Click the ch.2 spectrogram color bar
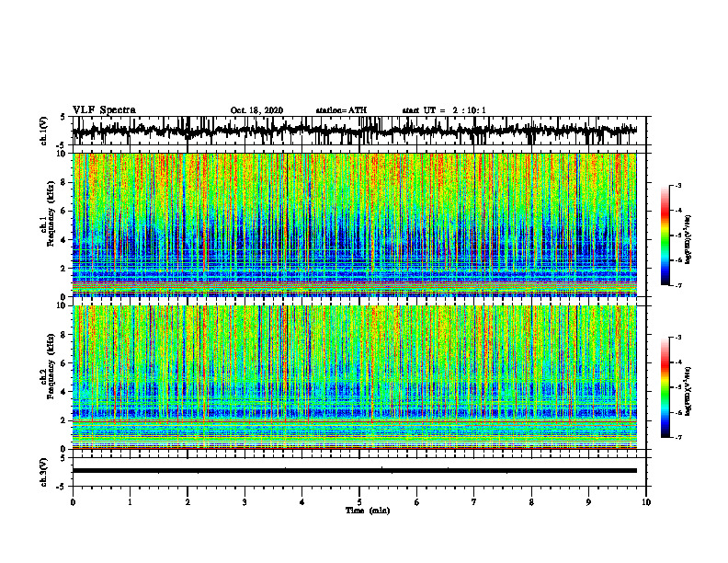Image resolution: width=728 pixels, height=563 pixels. click(665, 387)
